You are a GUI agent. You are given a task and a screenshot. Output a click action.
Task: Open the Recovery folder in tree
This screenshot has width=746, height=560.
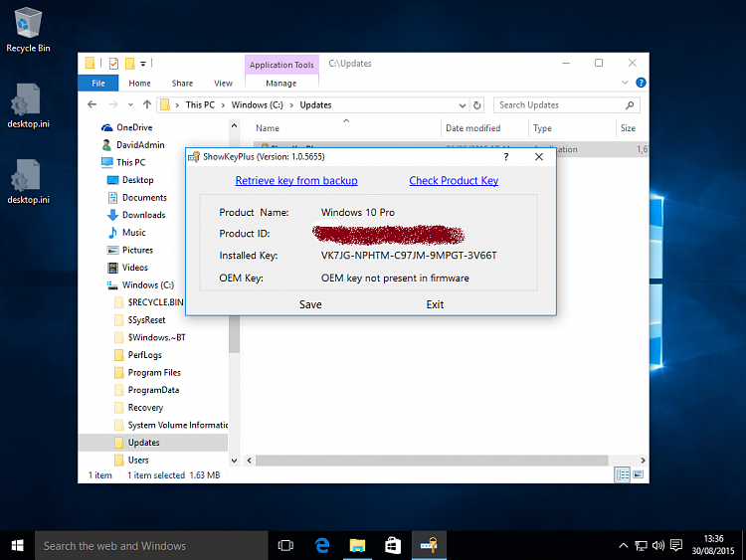[139, 408]
